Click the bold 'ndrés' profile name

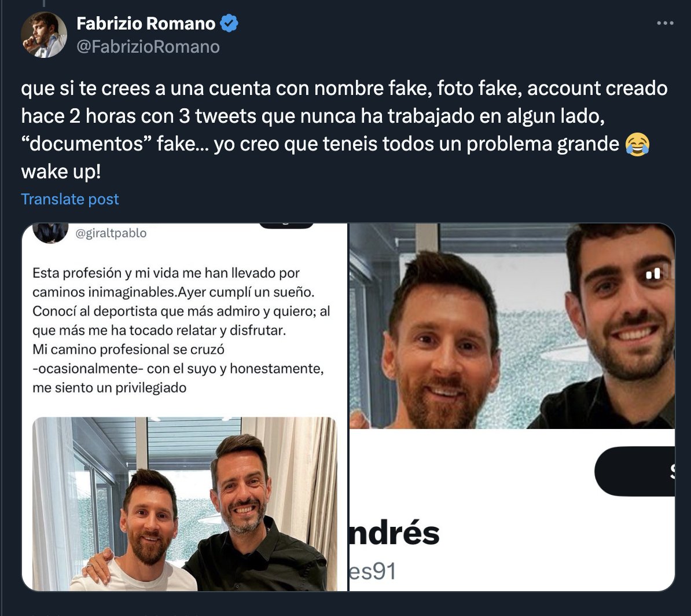tap(395, 533)
